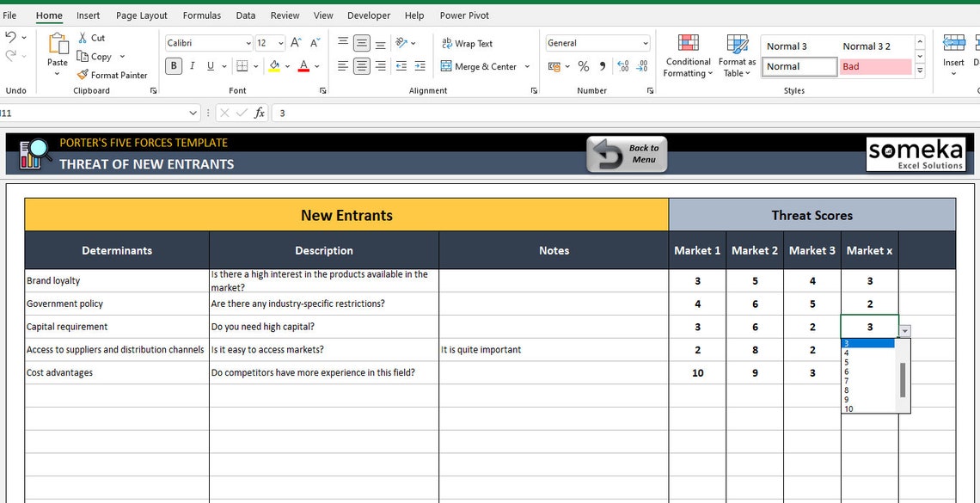
Task: Click the Comma Style icon
Action: [x=600, y=65]
